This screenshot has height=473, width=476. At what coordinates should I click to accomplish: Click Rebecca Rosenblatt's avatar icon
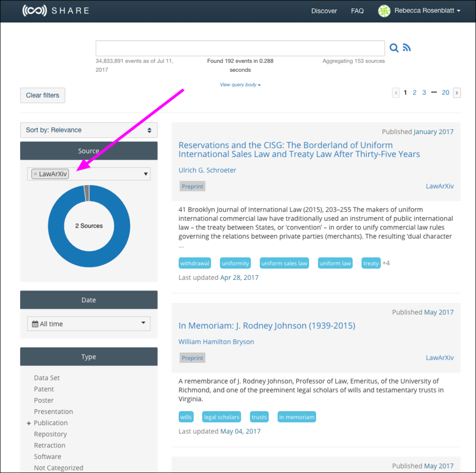tap(384, 11)
